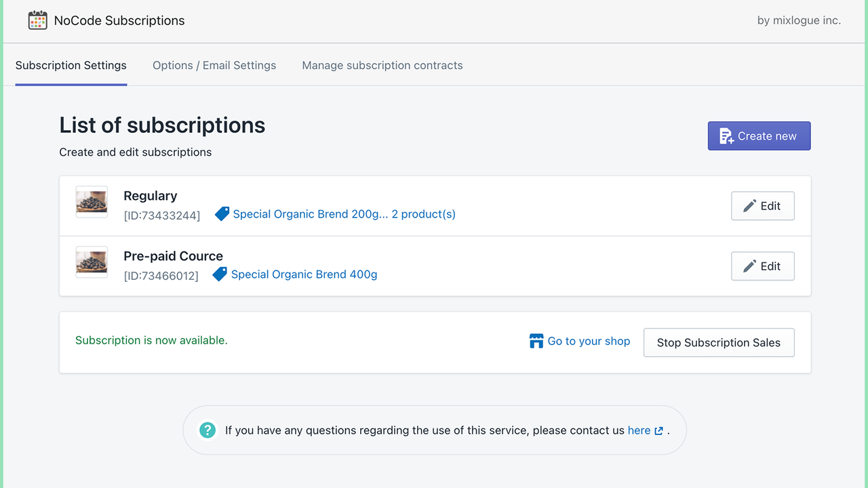Screen dimensions: 868x488
Task: Edit the Regulary subscription
Action: [762, 205]
